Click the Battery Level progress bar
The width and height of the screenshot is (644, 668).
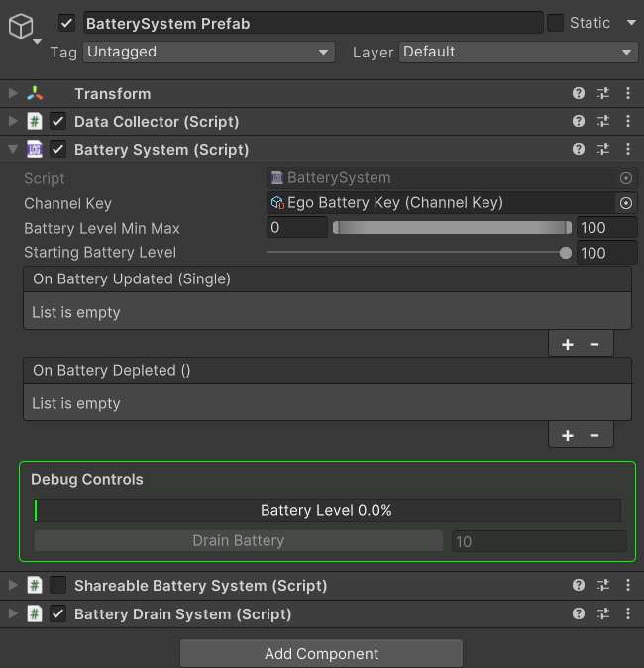click(x=327, y=510)
